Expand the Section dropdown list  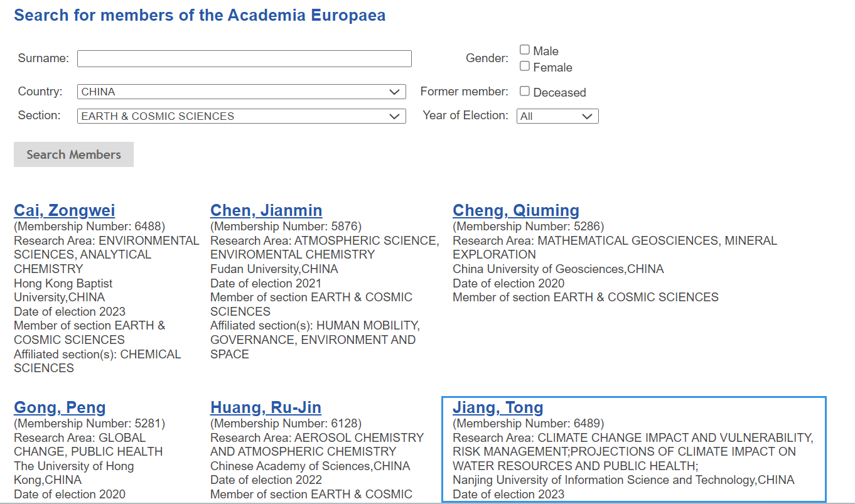242,116
